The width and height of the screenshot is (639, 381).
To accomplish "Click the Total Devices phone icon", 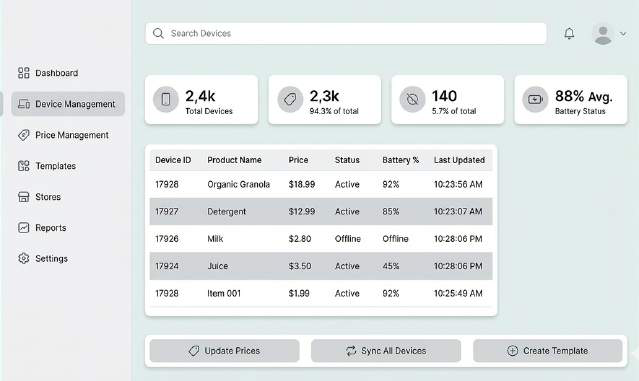I will click(x=166, y=99).
